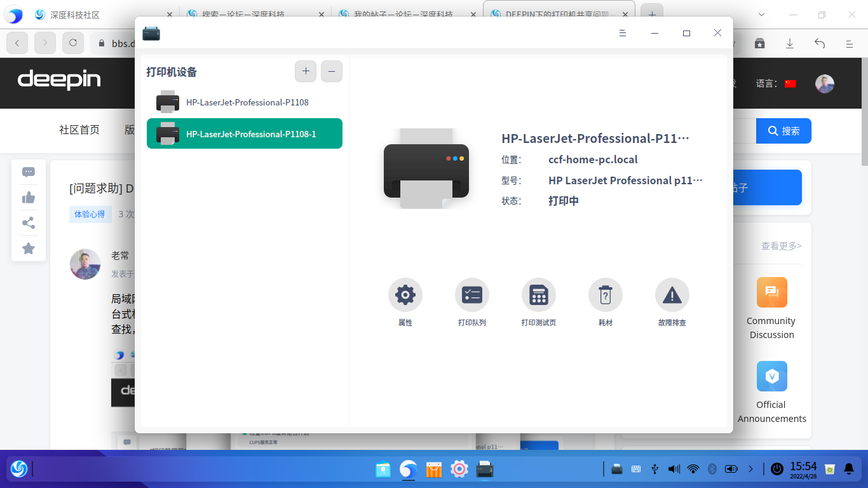Open the Community Discussion board icon

[x=772, y=292]
